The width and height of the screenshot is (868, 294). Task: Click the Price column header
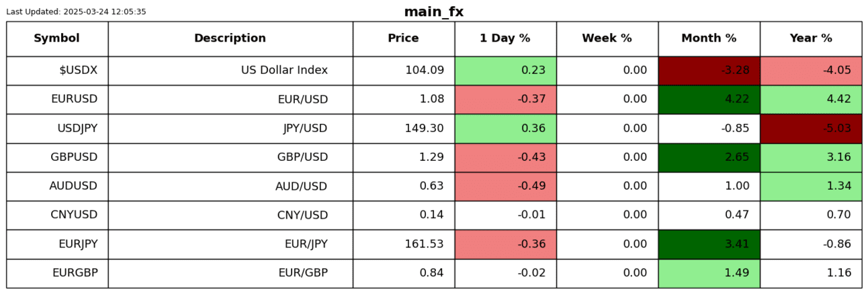tap(403, 38)
